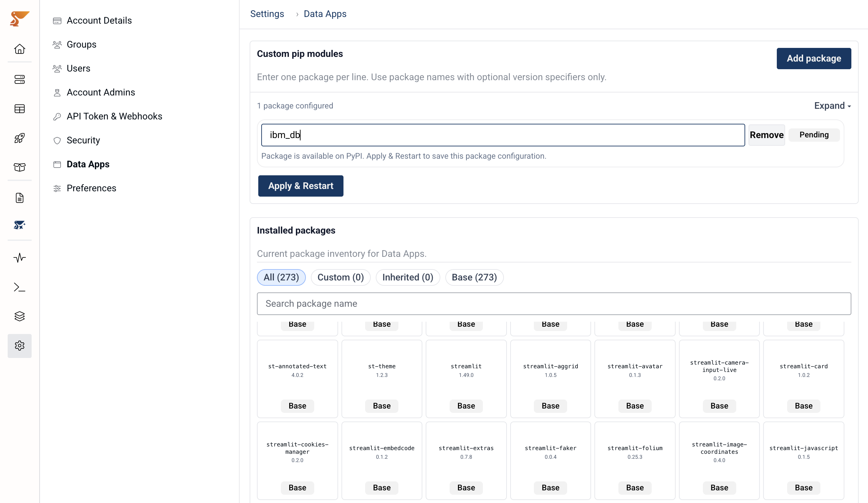Select the Inherited (0) filter

coord(407,277)
